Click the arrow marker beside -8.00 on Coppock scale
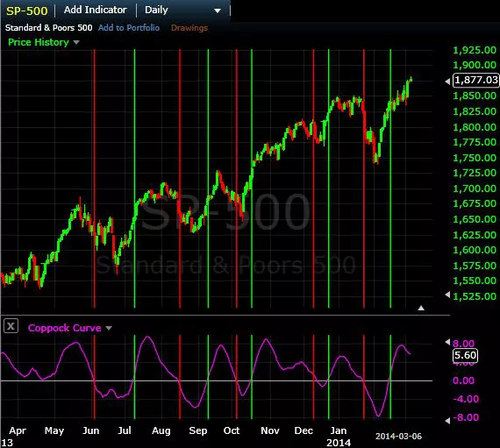The image size is (500, 448). (447, 421)
